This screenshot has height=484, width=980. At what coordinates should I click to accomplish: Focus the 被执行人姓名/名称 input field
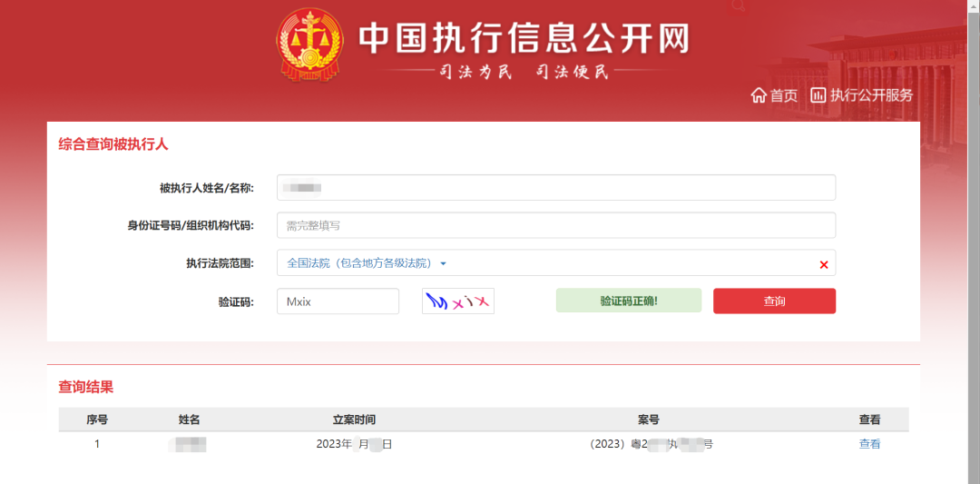pos(556,188)
